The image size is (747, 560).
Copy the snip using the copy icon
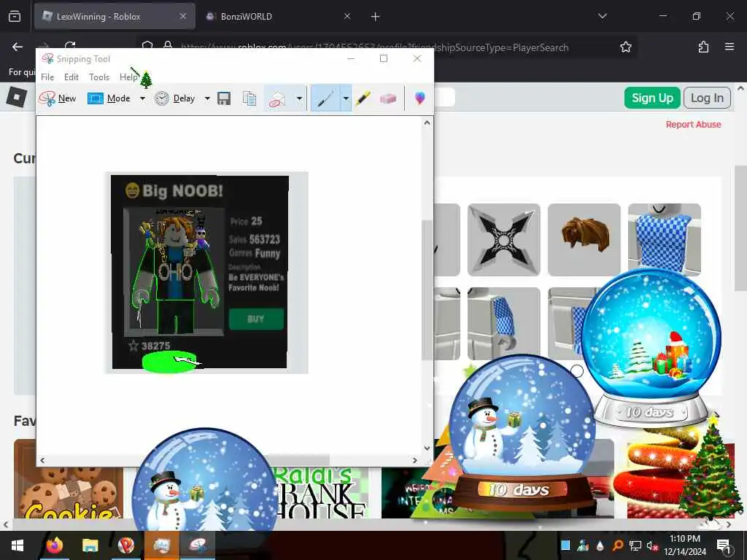point(249,98)
